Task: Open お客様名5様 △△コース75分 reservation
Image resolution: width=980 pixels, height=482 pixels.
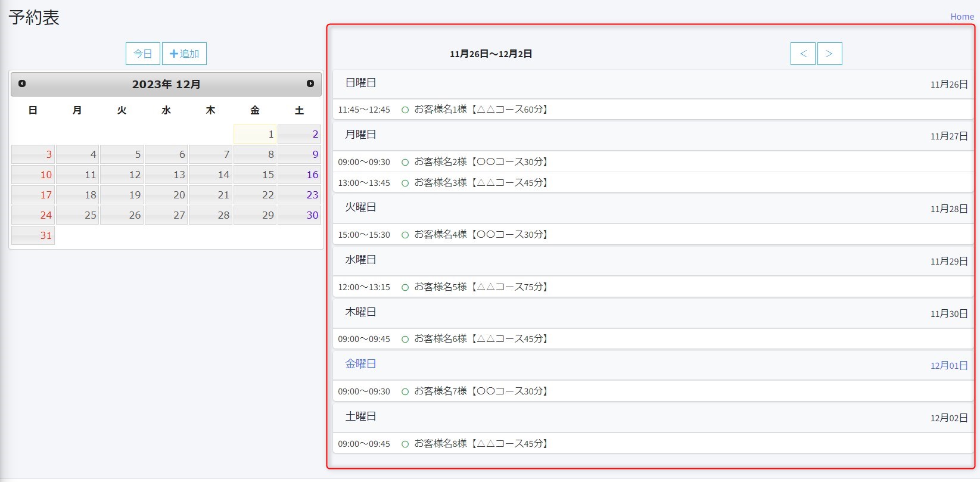Action: pos(480,287)
